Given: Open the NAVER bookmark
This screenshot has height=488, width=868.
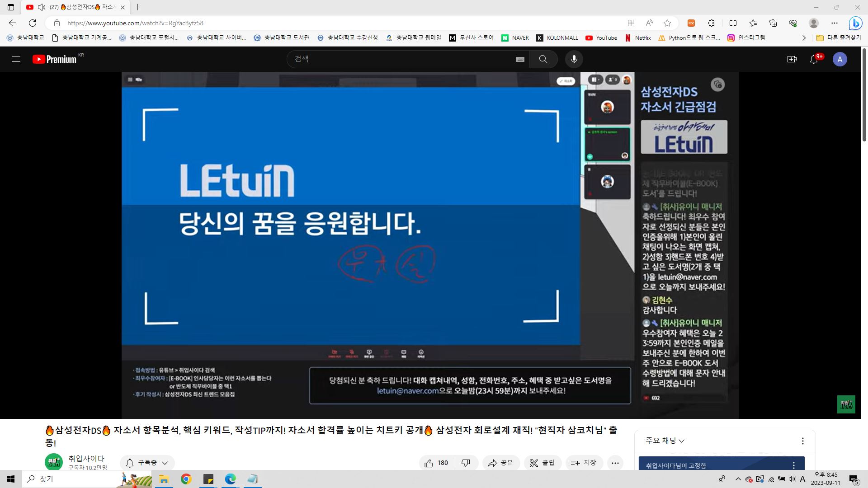Looking at the screenshot, I should tap(515, 38).
